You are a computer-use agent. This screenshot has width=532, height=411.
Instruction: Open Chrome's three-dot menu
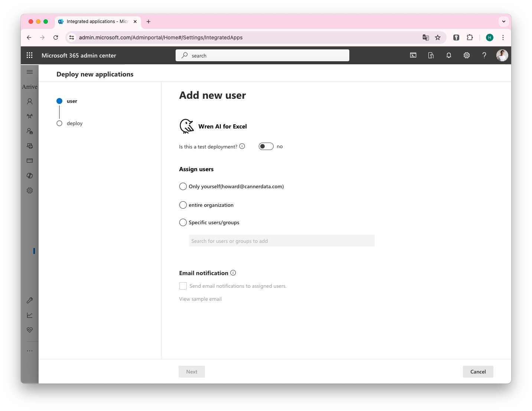tap(503, 37)
